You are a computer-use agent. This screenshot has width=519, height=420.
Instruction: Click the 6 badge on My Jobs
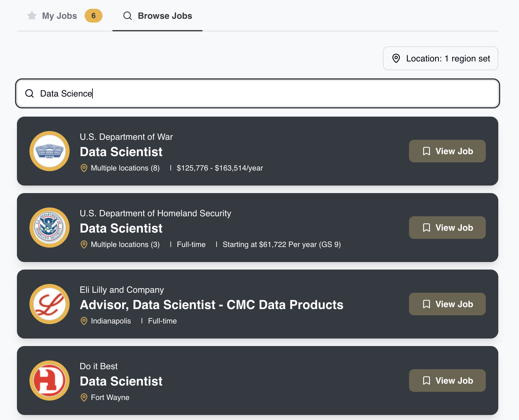[93, 16]
